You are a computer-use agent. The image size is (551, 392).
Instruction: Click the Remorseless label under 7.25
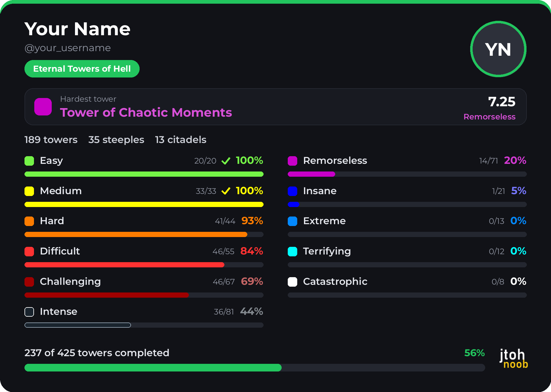pos(489,117)
